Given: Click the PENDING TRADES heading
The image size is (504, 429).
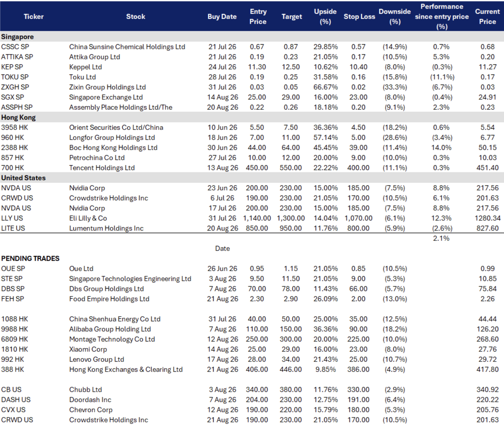Looking at the screenshot, I should click(x=30, y=259).
